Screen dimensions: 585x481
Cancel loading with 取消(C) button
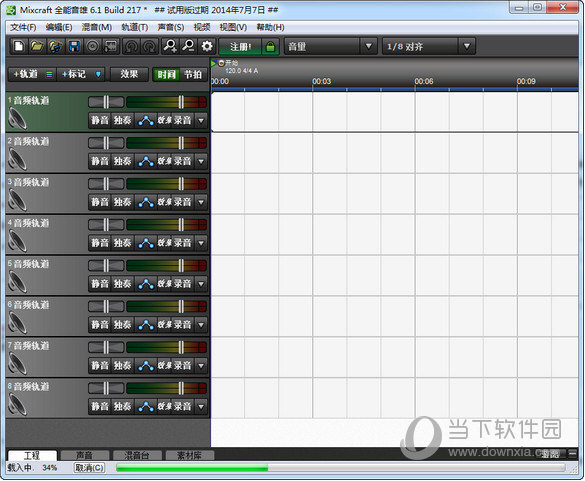pyautogui.click(x=89, y=468)
